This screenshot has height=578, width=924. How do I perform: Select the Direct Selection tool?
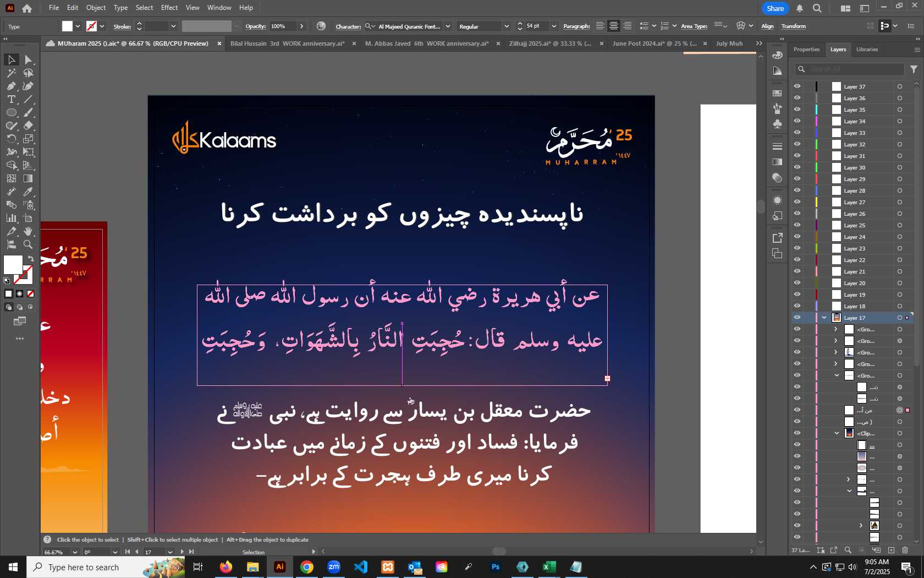tap(28, 59)
